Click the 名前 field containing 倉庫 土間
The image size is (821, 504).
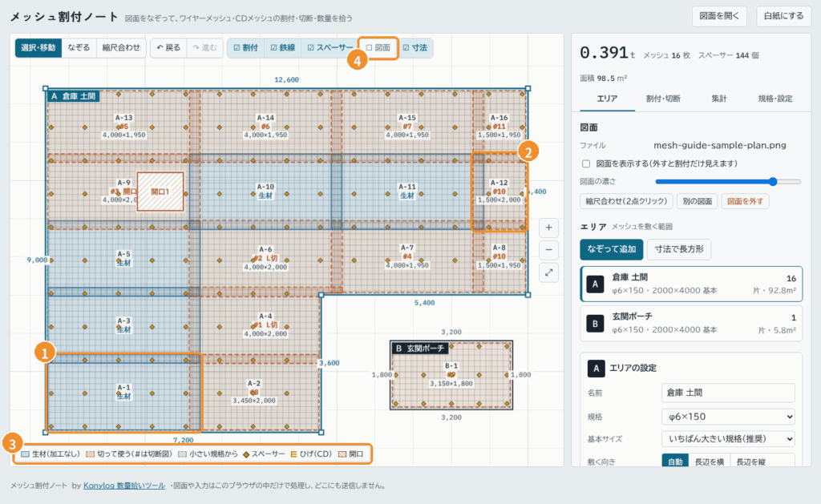[x=728, y=393]
